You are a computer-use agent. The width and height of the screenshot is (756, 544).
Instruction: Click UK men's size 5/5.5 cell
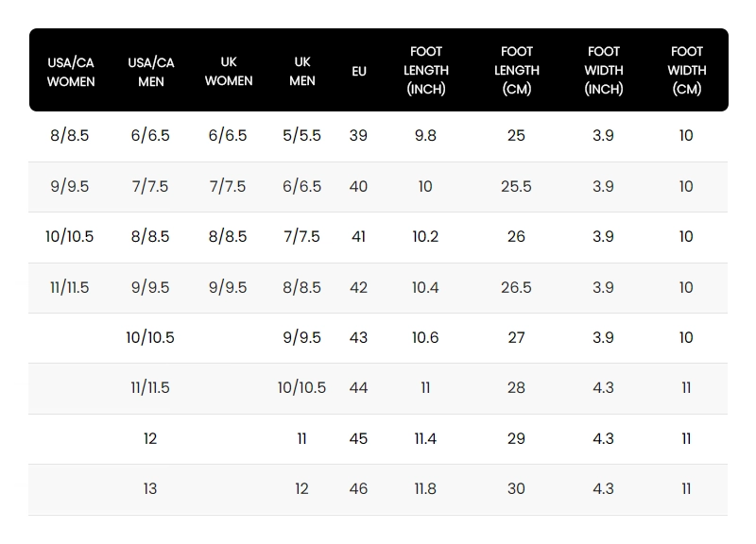(x=301, y=136)
